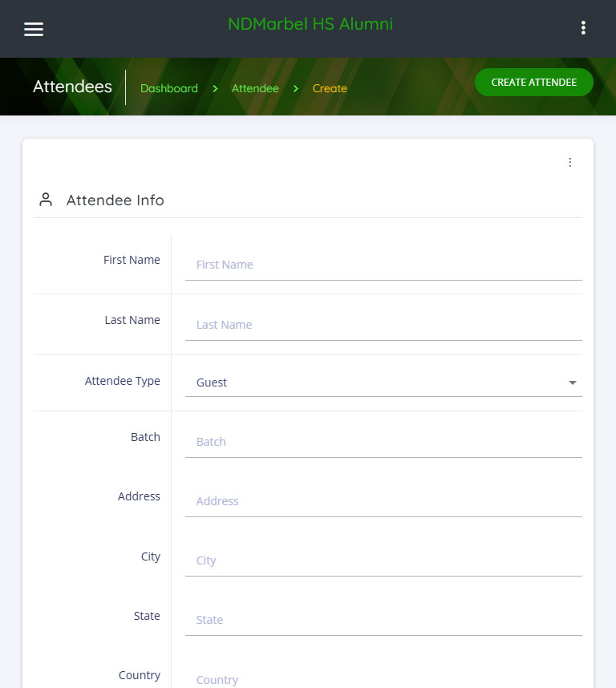616x688 pixels.
Task: Open the hamburger navigation menu
Action: 34,29
